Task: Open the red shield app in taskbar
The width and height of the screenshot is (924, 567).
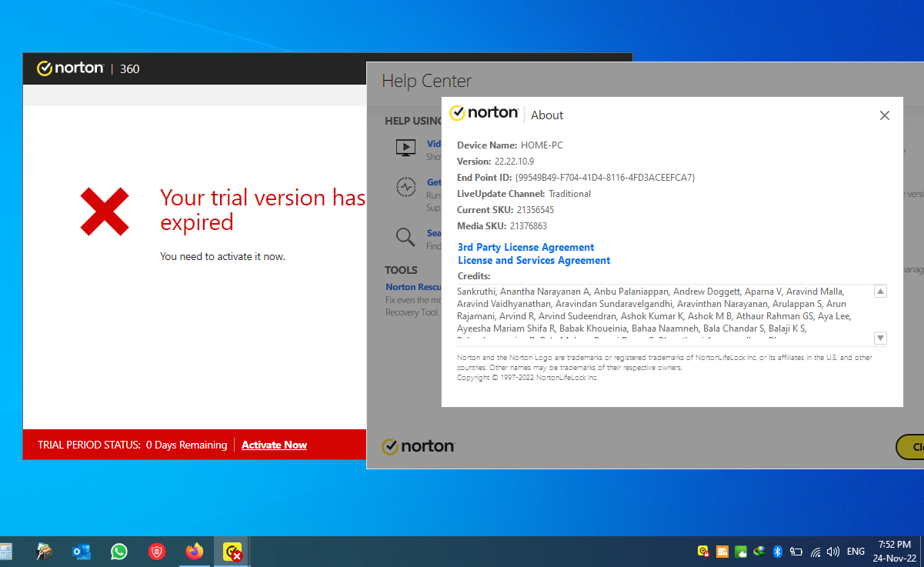Action: point(156,552)
